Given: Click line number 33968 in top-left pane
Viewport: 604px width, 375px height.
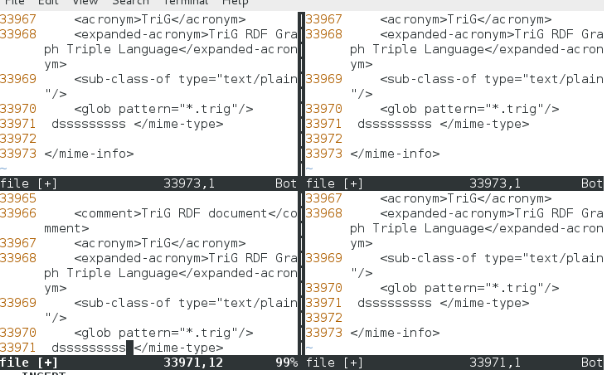Looking at the screenshot, I should 18,34.
